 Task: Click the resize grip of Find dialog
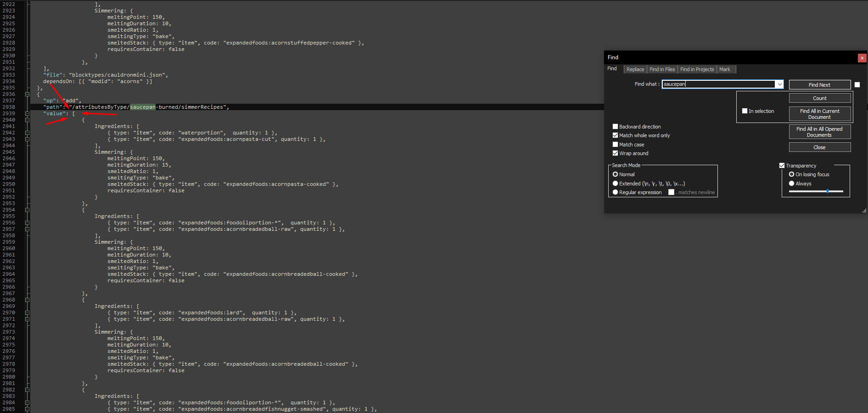coord(864,211)
